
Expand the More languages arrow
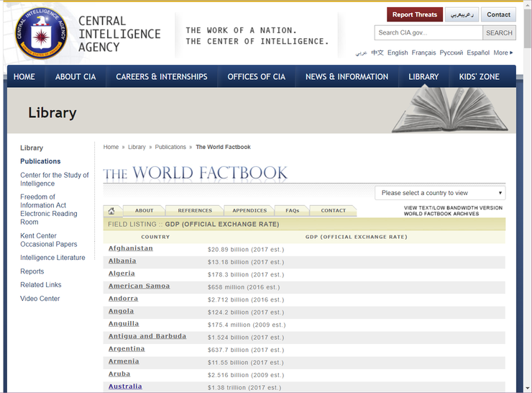point(512,53)
